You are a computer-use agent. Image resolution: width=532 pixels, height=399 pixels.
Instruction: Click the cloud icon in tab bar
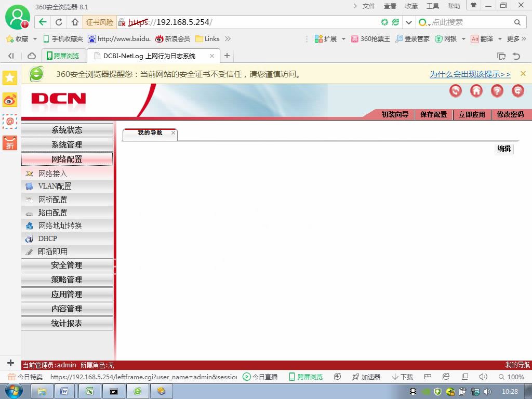point(32,56)
